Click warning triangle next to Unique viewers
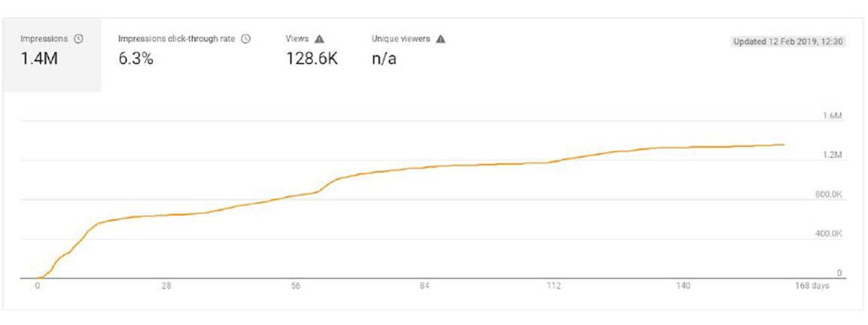 coord(440,39)
